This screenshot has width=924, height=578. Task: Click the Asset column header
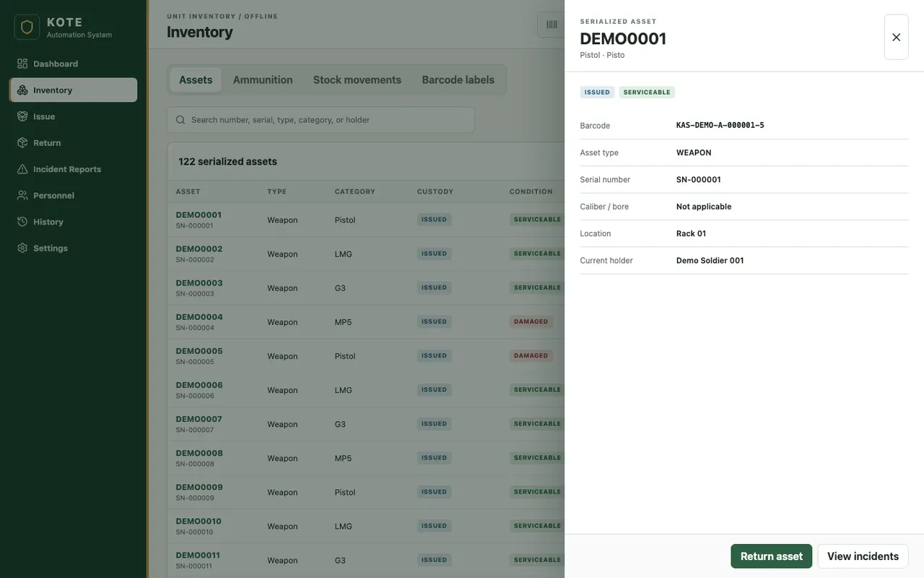tap(188, 191)
